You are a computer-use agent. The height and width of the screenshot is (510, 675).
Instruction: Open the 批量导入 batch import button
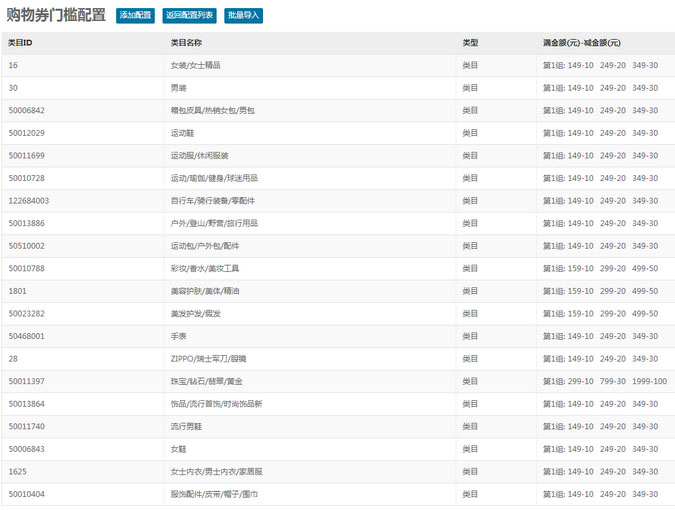243,16
